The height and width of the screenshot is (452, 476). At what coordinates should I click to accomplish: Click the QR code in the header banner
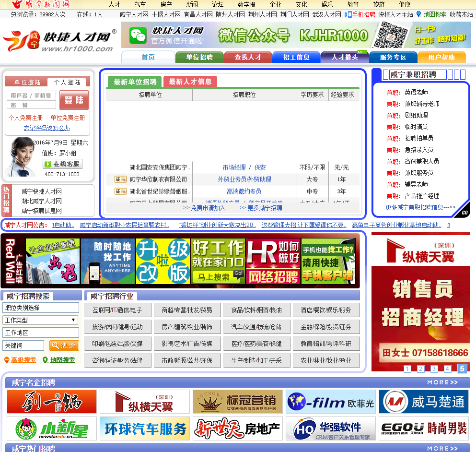390,35
